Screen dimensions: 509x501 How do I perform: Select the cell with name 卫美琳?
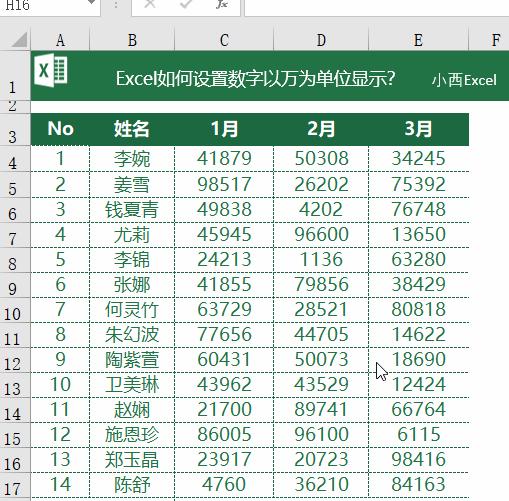point(132,385)
